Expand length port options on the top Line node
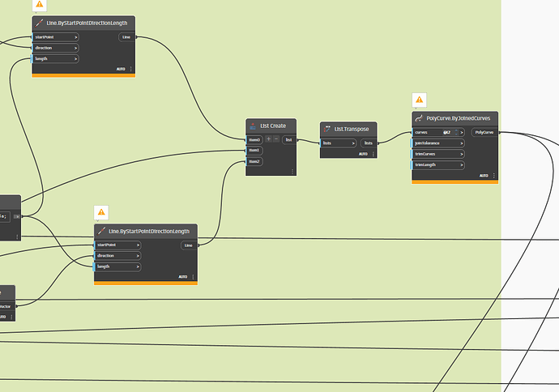This screenshot has height=392, width=559. click(x=76, y=59)
